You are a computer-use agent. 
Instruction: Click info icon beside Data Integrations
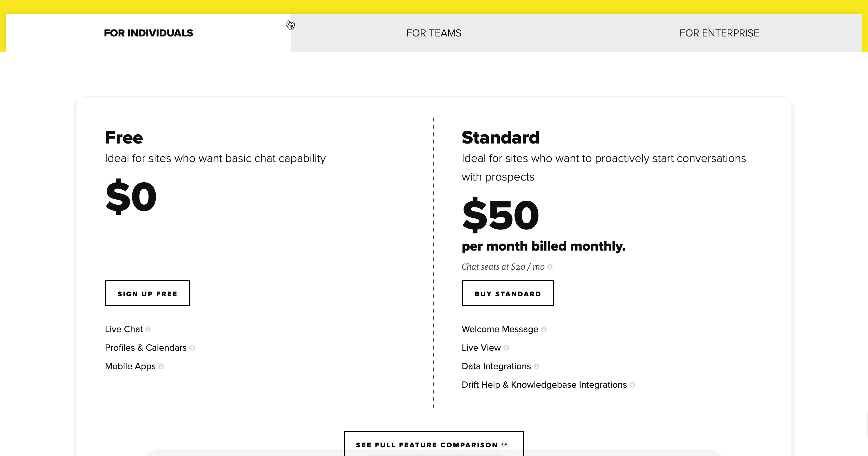(x=536, y=366)
